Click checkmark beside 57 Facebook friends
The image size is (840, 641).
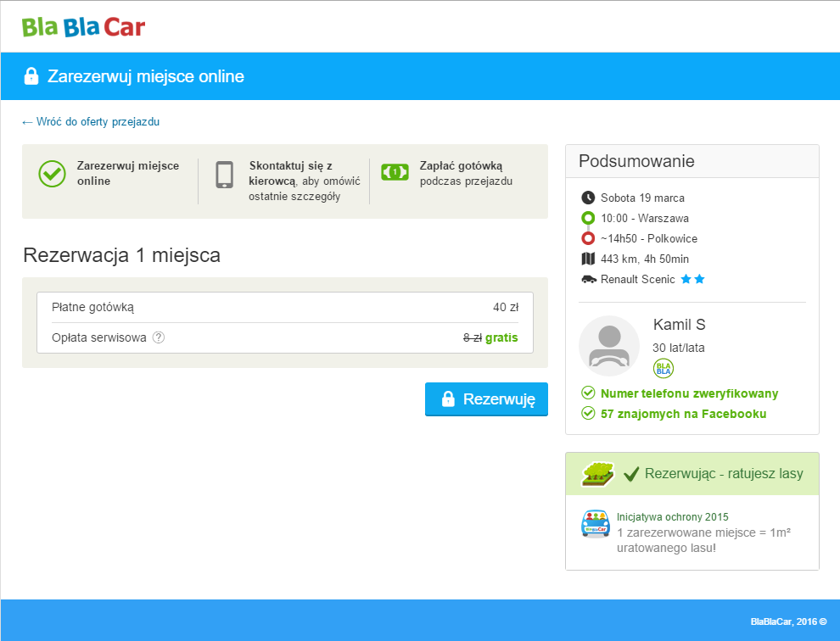coord(588,414)
